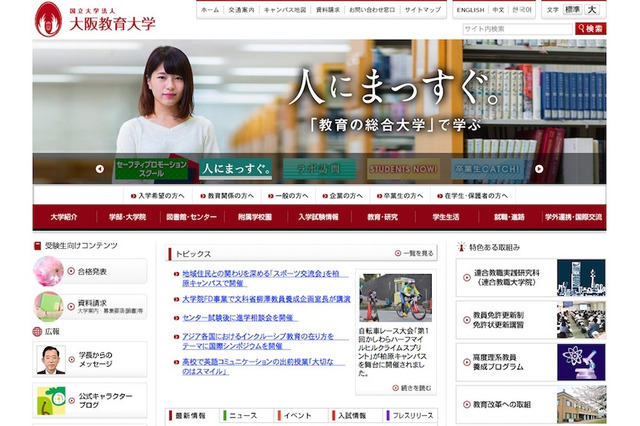The height and width of the screenshot is (426, 640).
Task: Switch to イベント tab
Action: click(300, 415)
